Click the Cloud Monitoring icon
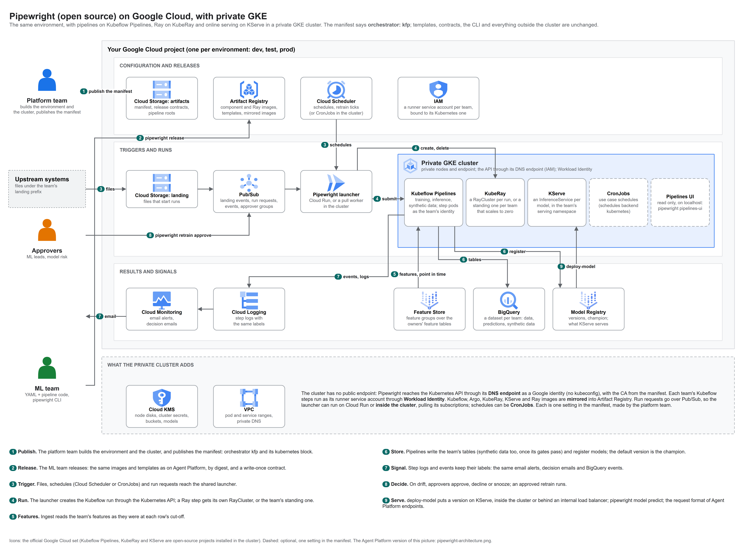747x560 pixels. point(161,300)
